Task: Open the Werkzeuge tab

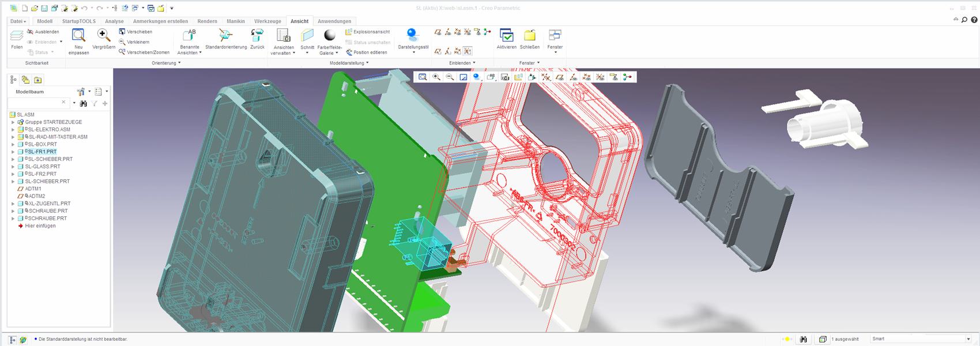Action: (x=267, y=21)
